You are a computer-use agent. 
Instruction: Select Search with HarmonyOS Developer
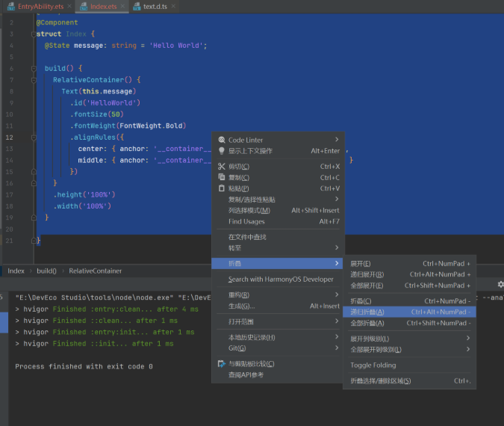pos(279,280)
